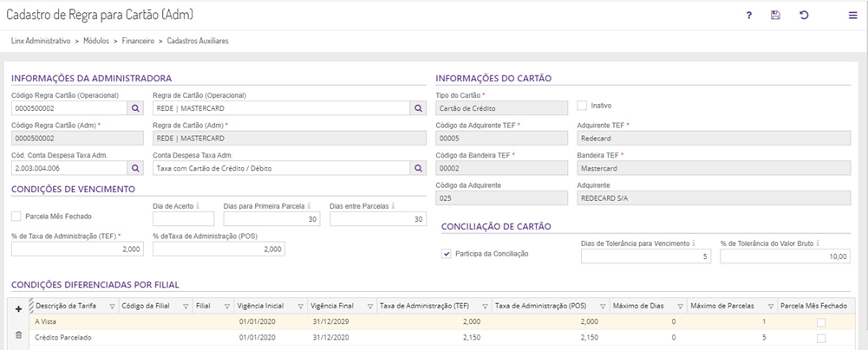
Task: Search Cód. Conta Despesa Taxa Adm. magnifier
Action: [x=135, y=168]
